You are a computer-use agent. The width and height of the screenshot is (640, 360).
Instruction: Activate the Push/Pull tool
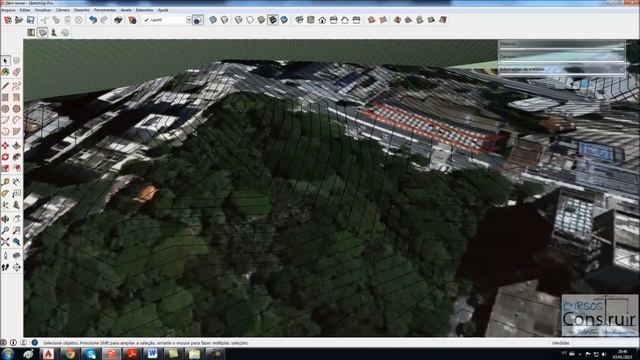[x=16, y=146]
